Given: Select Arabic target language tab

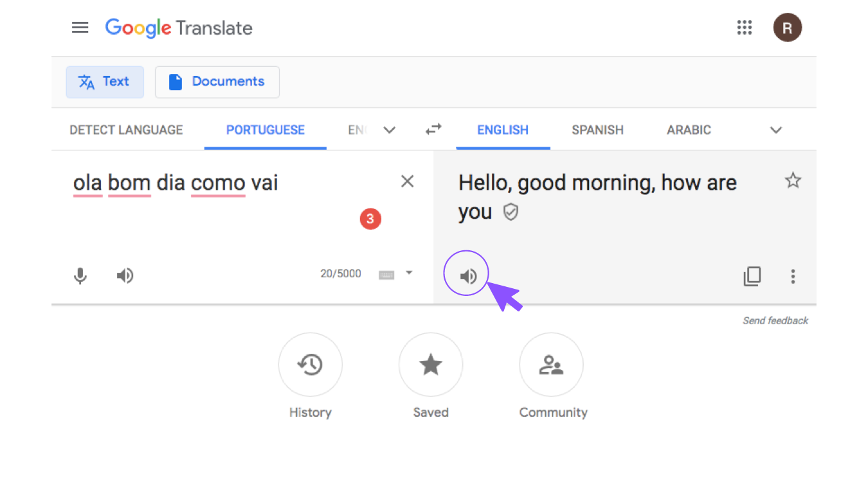Looking at the screenshot, I should click(x=689, y=130).
